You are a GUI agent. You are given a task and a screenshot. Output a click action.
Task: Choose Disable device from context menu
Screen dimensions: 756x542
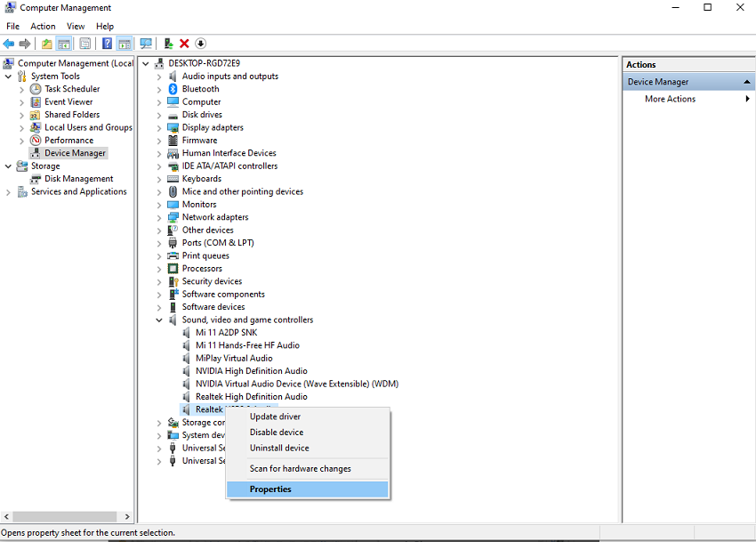[277, 433]
